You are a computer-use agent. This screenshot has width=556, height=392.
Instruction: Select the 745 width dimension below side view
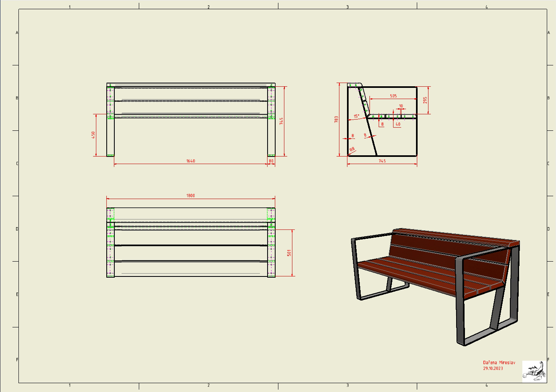(382, 161)
